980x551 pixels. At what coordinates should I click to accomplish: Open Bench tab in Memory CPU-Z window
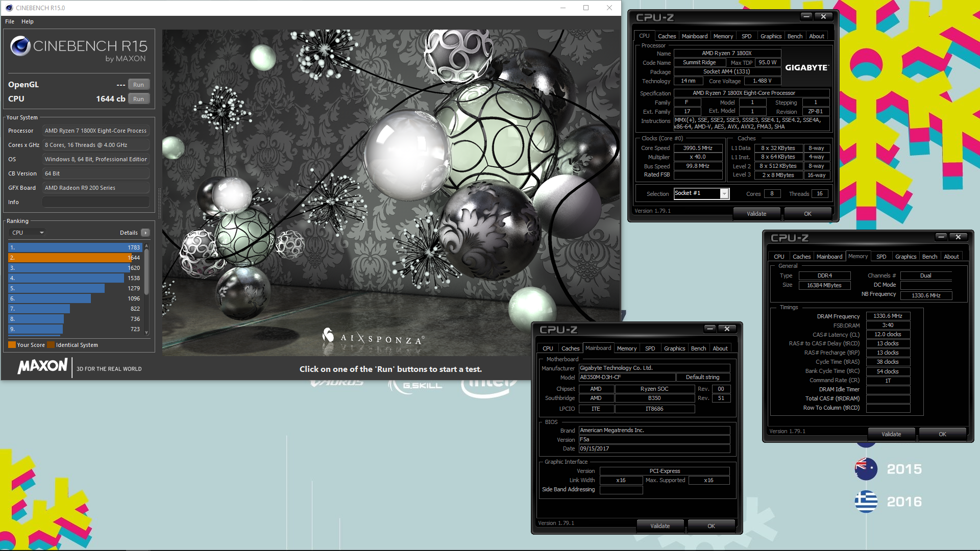[x=929, y=257]
